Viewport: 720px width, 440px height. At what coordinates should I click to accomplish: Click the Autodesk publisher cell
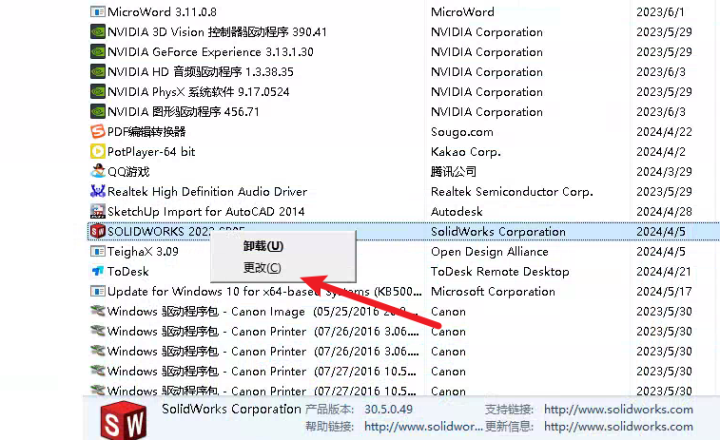click(456, 212)
